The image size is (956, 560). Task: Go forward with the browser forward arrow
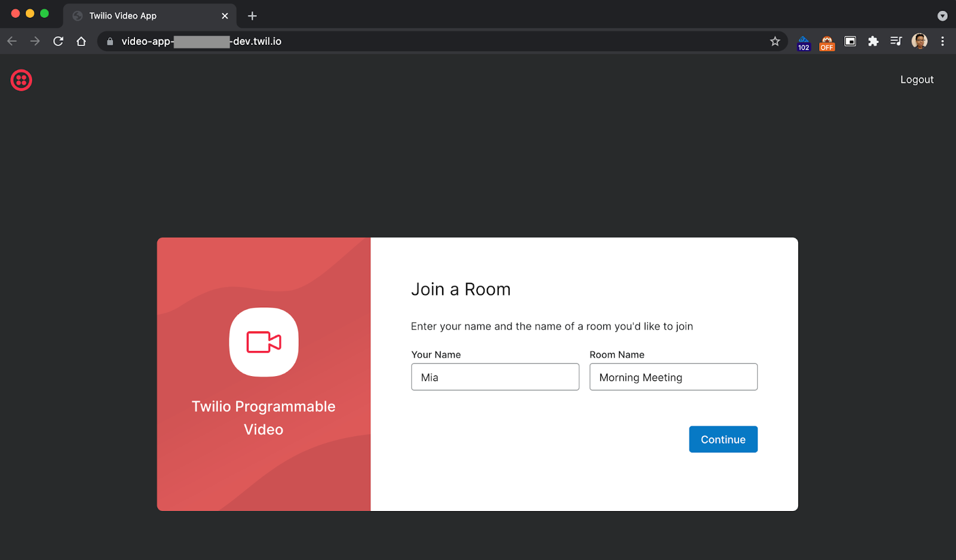coord(35,41)
